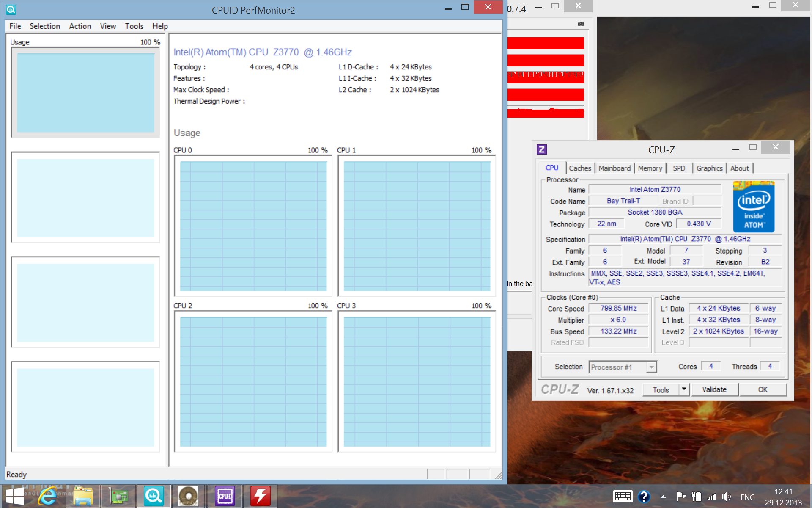Switch to the About tab in CPU-Z
Image resolution: width=812 pixels, height=508 pixels.
[739, 168]
